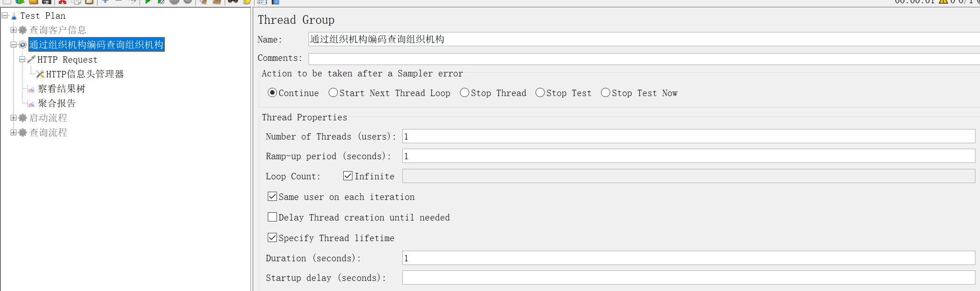The image size is (980, 291).
Task: Save the test plan with the floppy disk icon
Action: (47, 2)
